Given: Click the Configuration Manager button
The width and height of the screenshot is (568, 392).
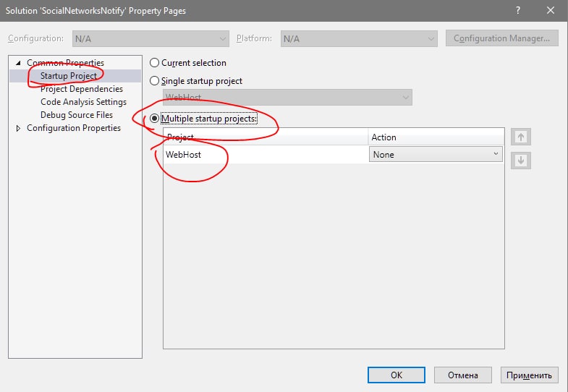Looking at the screenshot, I should pyautogui.click(x=501, y=38).
